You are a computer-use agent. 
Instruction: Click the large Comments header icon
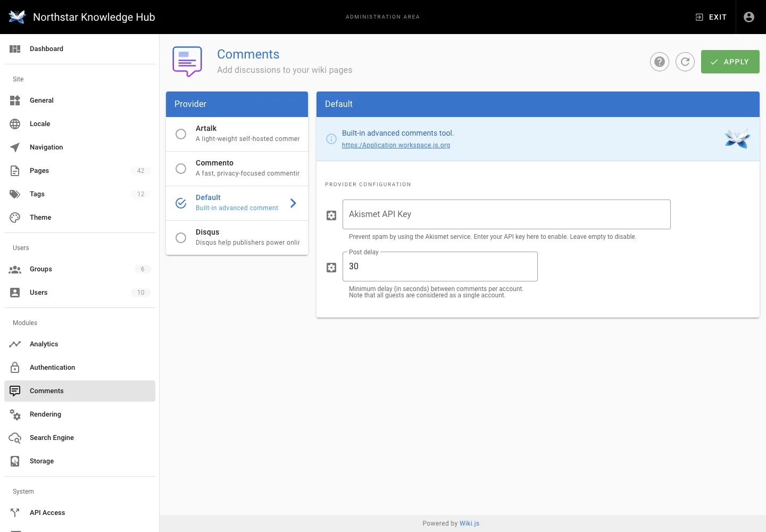[x=187, y=62]
